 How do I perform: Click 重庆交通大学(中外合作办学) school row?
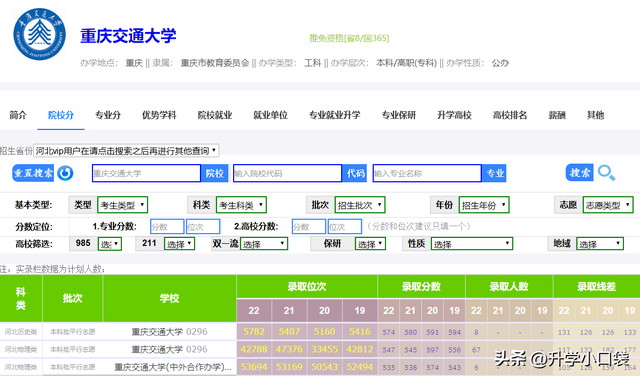pyautogui.click(x=173, y=367)
